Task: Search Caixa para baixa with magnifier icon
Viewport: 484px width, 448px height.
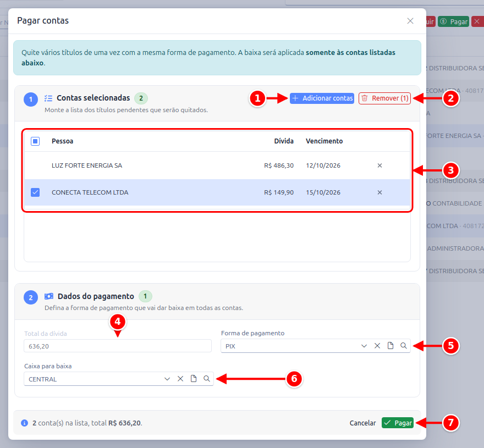Action: (206, 379)
